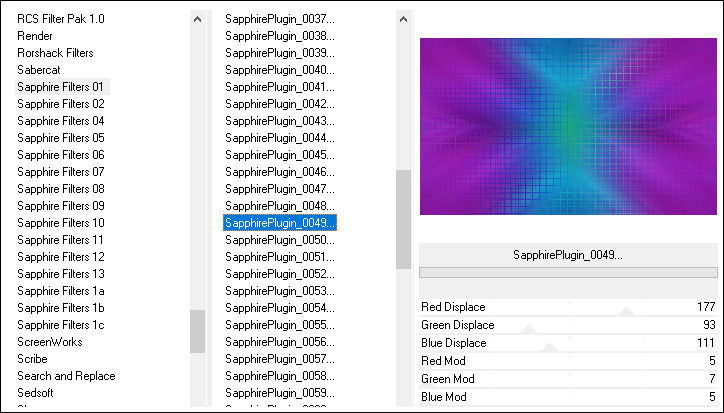Choose SapphirePlugin_0054 filter
The width and height of the screenshot is (724, 413).
[x=280, y=308]
